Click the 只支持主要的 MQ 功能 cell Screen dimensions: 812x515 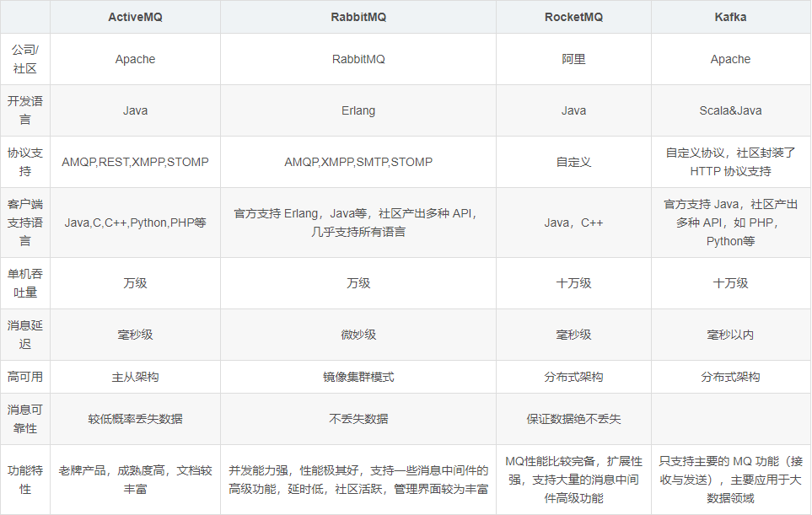pyautogui.click(x=731, y=480)
